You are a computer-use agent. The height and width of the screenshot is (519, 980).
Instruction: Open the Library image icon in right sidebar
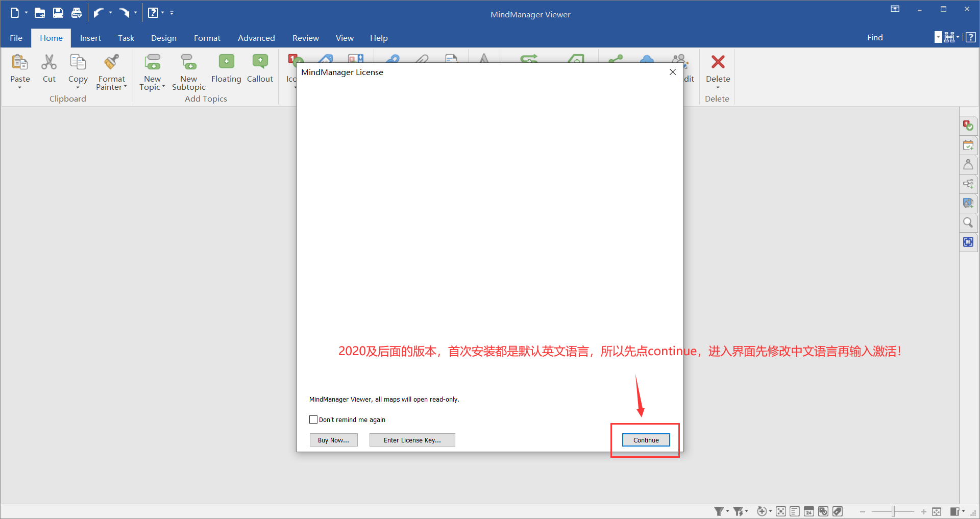coord(968,203)
